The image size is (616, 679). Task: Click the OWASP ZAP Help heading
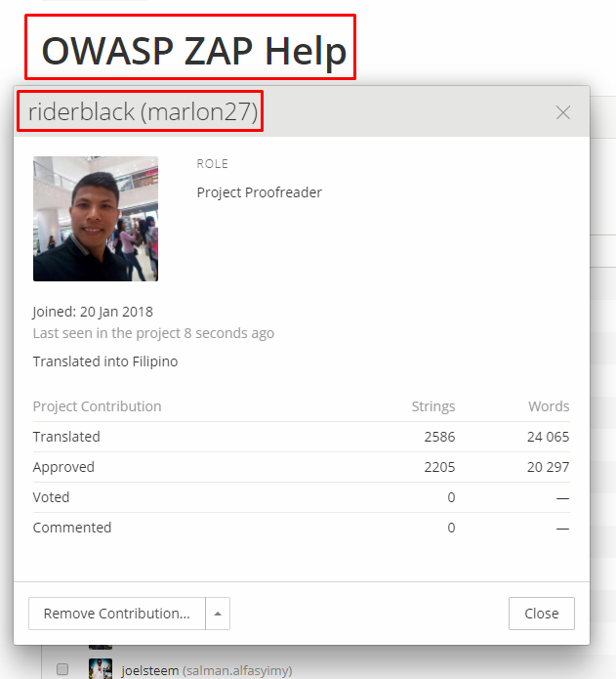[194, 51]
